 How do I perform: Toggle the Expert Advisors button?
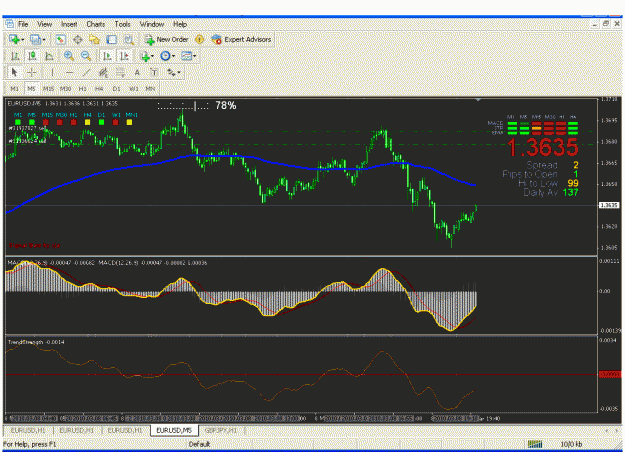(242, 39)
